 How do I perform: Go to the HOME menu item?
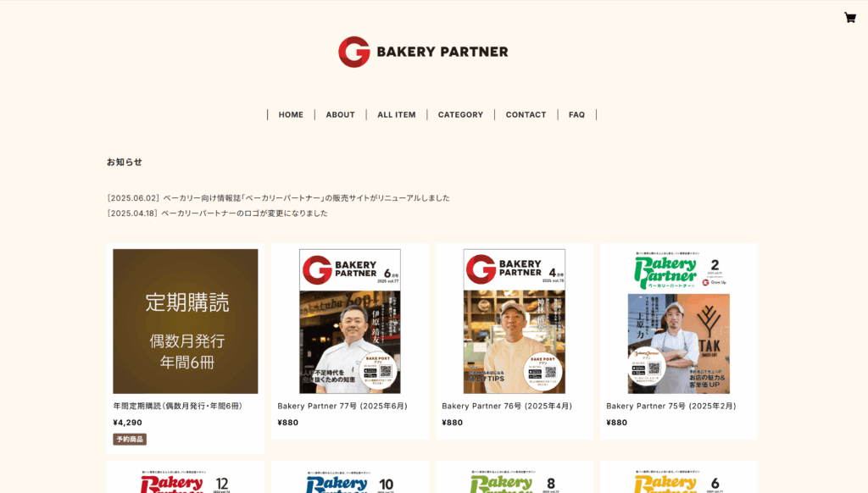(291, 114)
